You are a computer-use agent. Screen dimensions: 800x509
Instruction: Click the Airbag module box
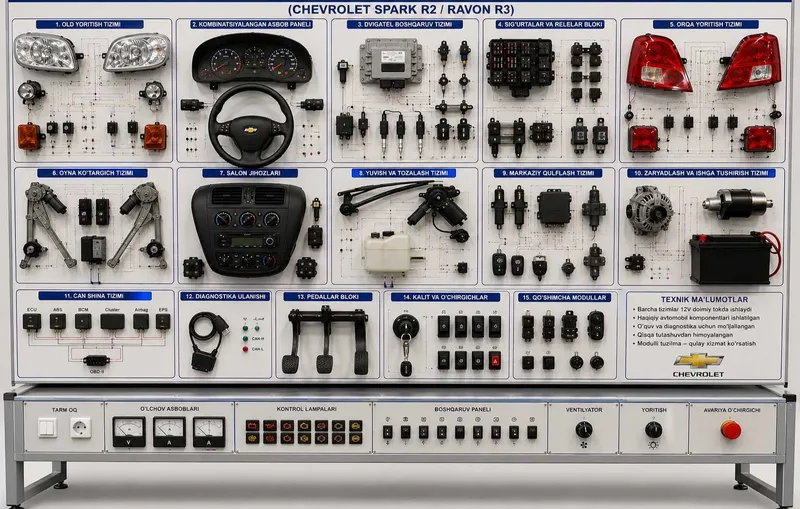point(141,322)
